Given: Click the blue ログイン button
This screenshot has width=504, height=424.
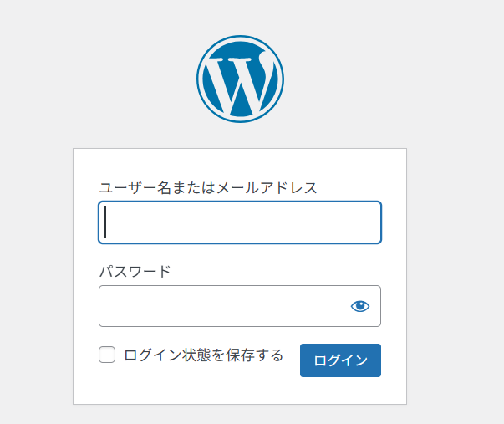Looking at the screenshot, I should (x=340, y=360).
